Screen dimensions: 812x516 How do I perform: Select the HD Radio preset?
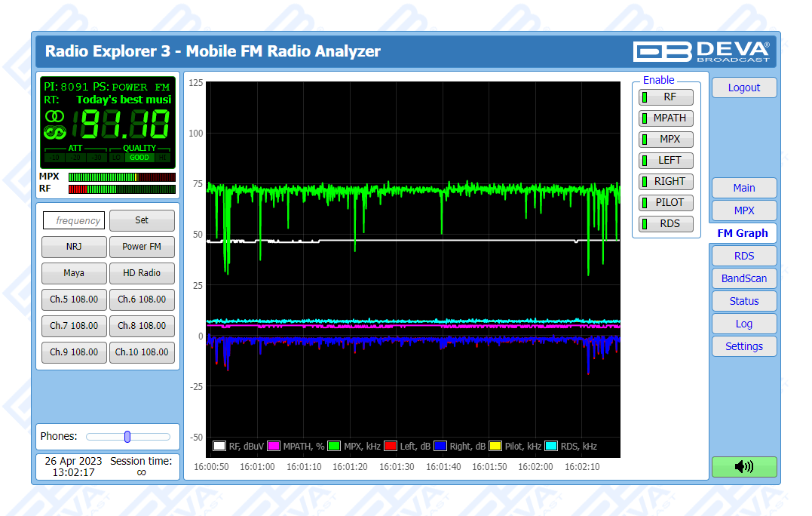click(142, 272)
